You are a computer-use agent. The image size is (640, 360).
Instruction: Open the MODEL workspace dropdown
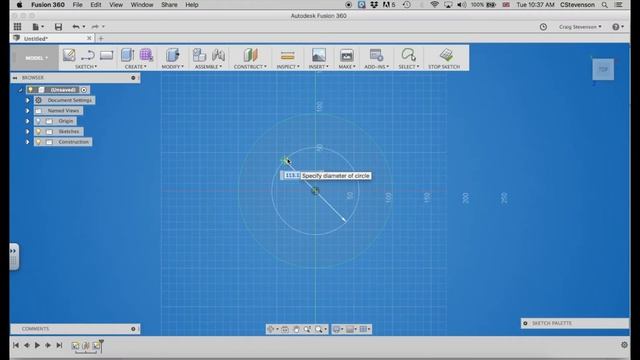click(x=36, y=58)
